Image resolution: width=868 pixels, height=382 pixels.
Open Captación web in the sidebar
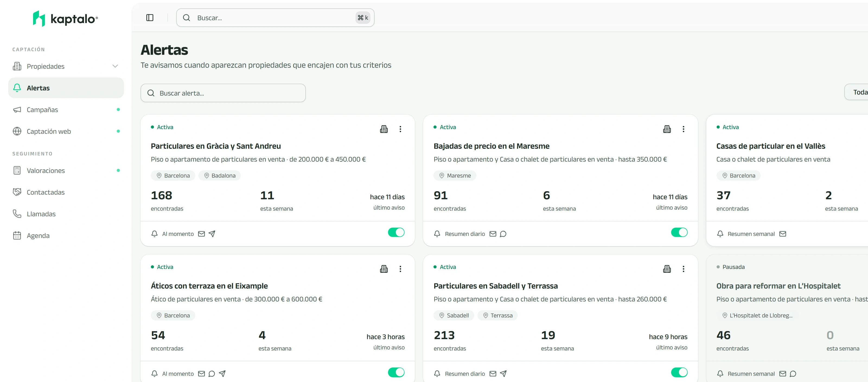(x=66, y=131)
